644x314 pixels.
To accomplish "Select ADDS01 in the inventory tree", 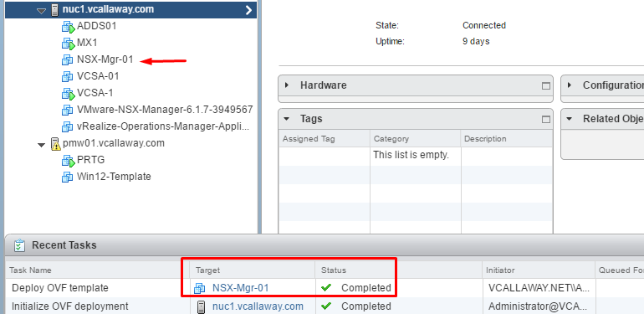I will tap(96, 26).
